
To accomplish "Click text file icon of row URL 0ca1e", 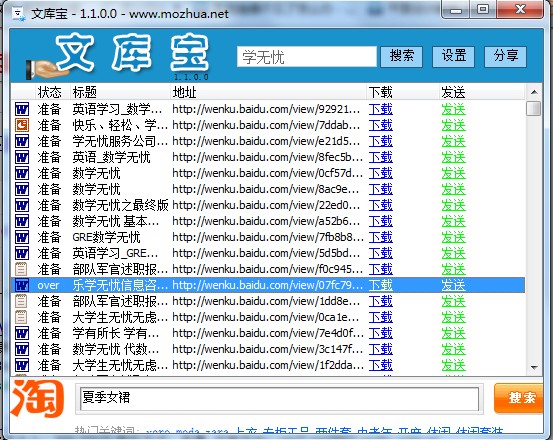I will click(21, 317).
